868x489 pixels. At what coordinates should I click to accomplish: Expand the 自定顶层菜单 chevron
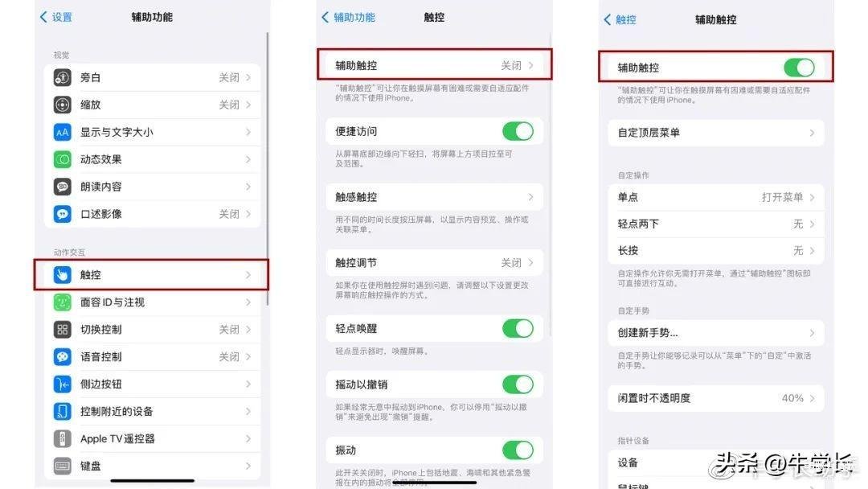[x=812, y=133]
